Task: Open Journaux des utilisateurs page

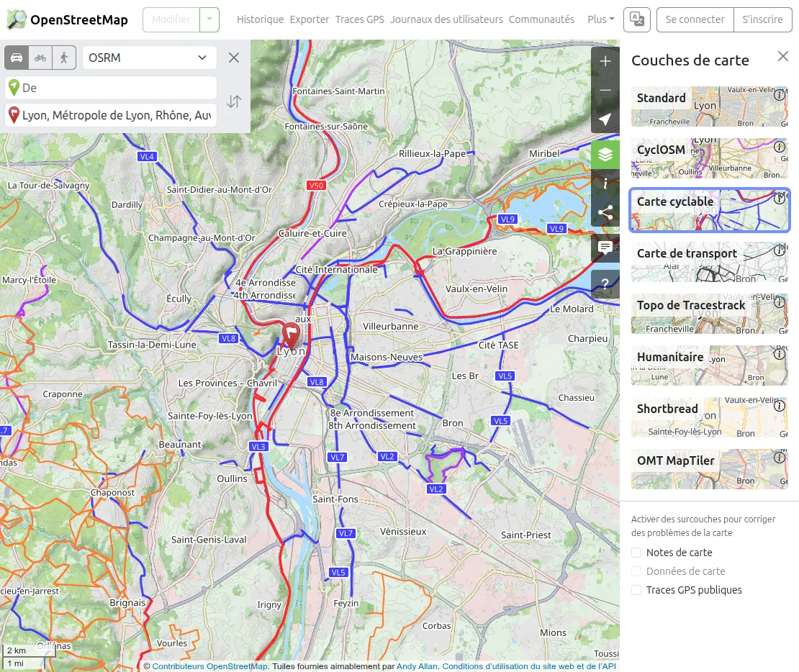Action: point(446,19)
